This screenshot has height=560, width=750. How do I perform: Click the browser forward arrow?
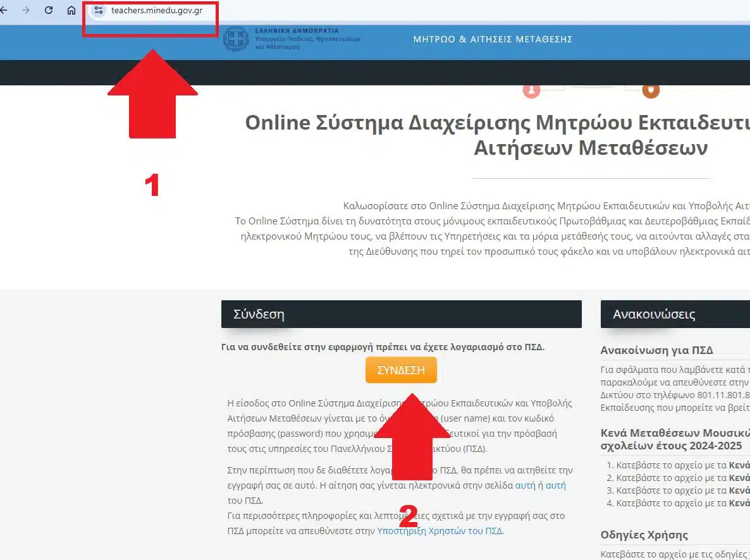(x=26, y=11)
